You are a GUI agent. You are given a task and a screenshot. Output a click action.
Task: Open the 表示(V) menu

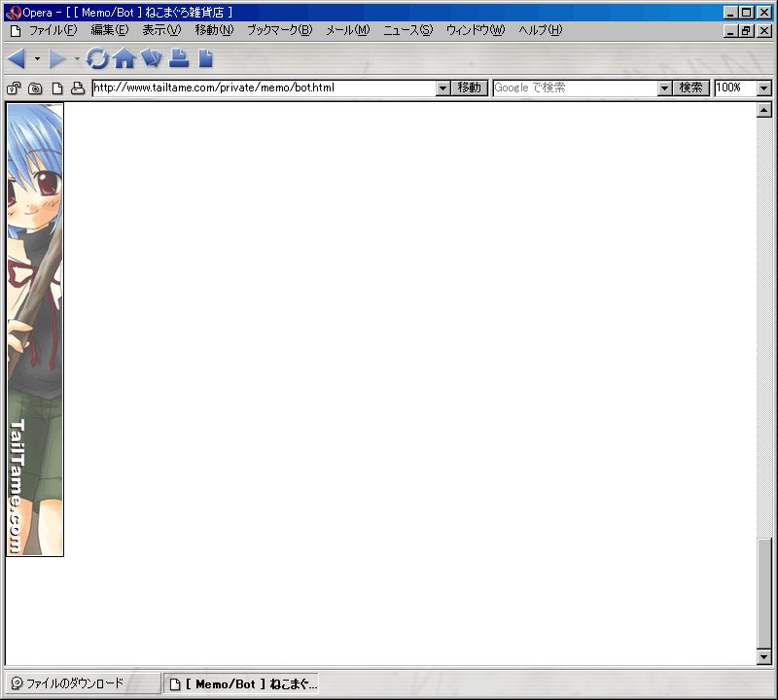[161, 30]
